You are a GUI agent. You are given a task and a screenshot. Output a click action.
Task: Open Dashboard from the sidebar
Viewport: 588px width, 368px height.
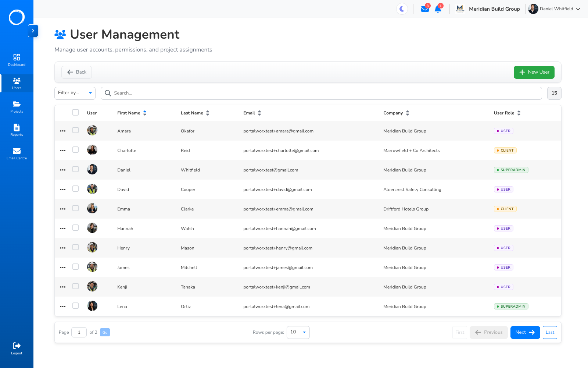click(17, 60)
